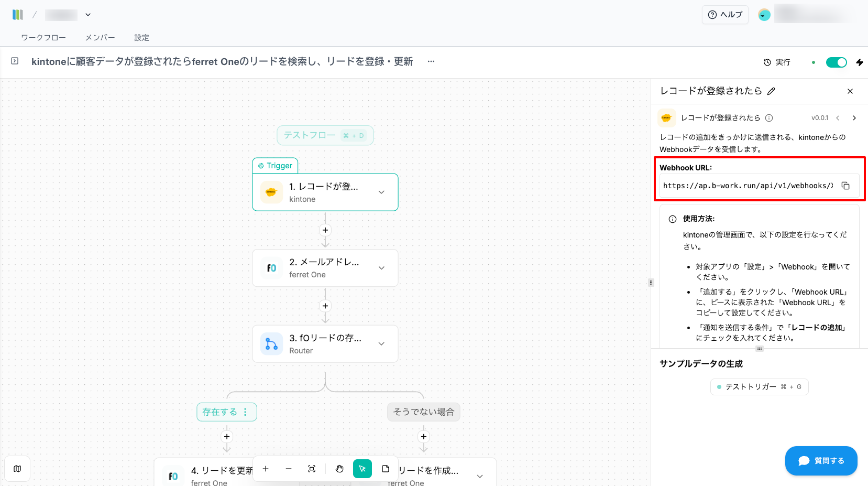Screen dimensions: 868x486
Task: Collapse the left sidebar panel toggle
Action: point(15,61)
